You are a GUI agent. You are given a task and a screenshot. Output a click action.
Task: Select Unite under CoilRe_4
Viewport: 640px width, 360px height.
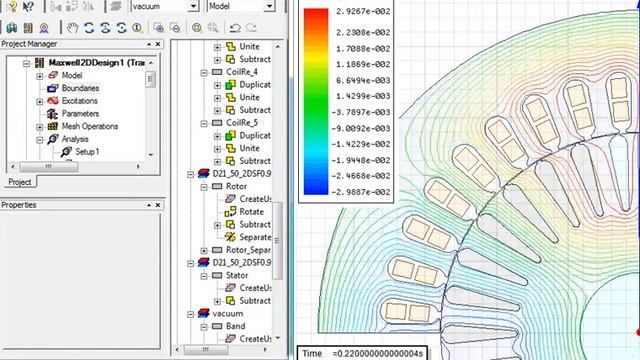(x=249, y=97)
